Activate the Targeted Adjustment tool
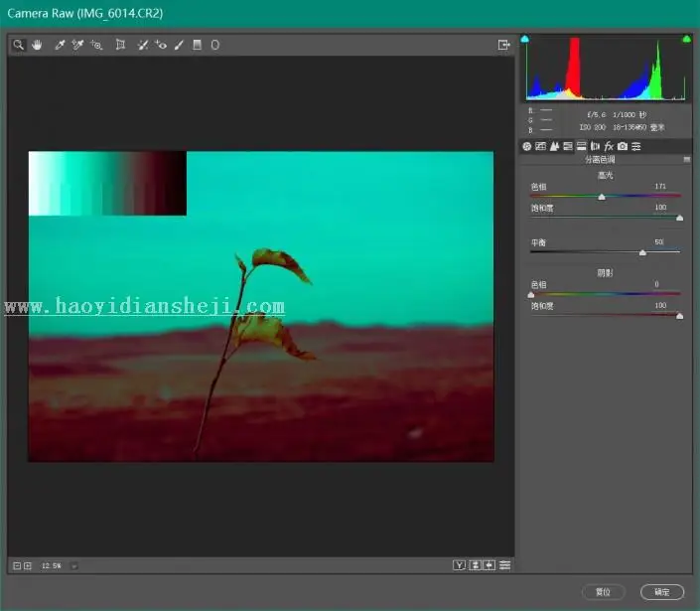700x611 pixels. 96,45
